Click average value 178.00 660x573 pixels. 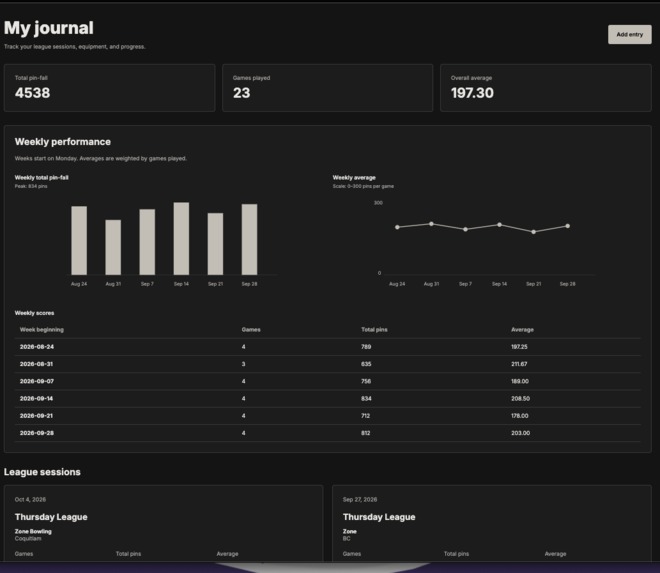pyautogui.click(x=520, y=416)
